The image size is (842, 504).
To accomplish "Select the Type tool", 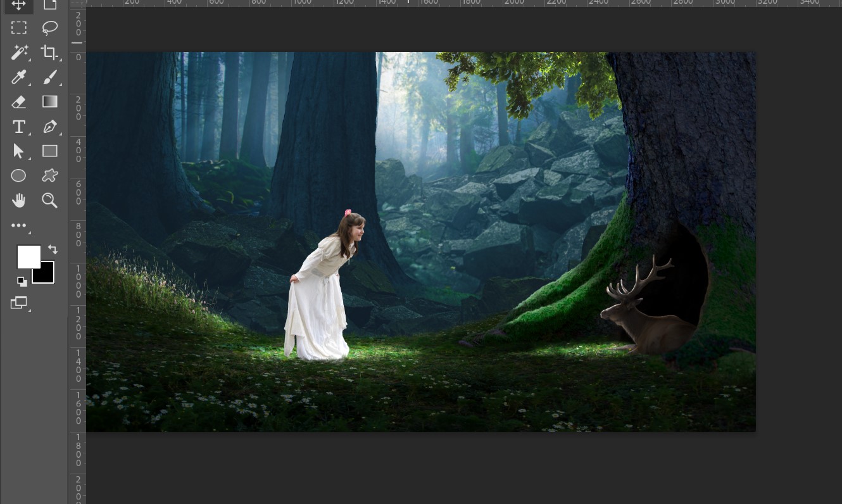I will [19, 127].
